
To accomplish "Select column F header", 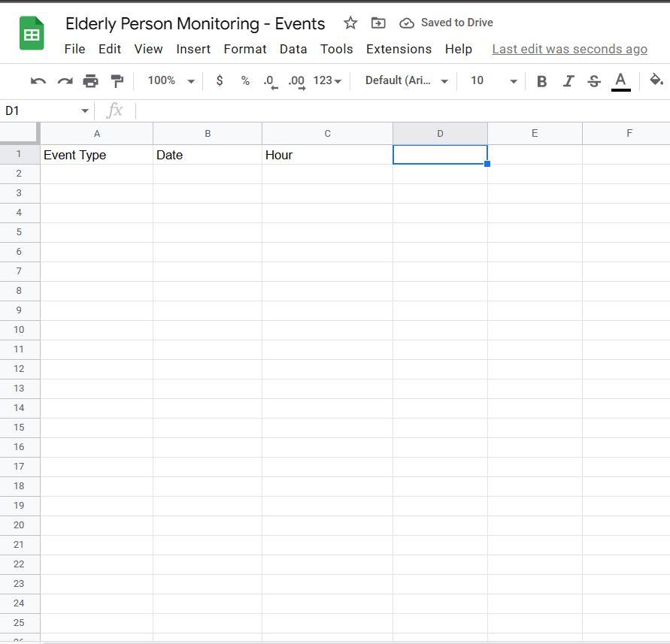I will [x=626, y=134].
